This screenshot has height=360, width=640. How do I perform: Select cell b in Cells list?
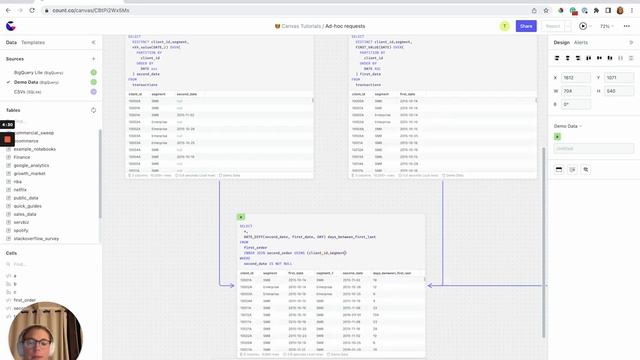tap(15, 284)
